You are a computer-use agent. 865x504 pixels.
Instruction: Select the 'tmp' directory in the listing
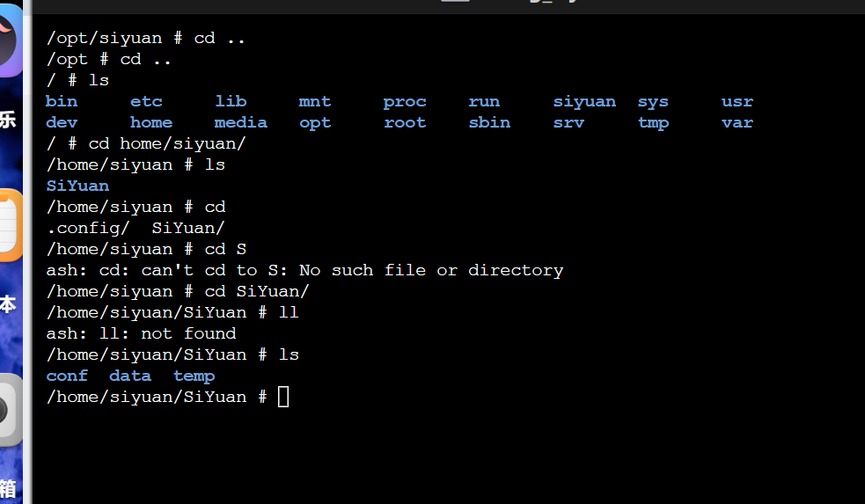[653, 122]
